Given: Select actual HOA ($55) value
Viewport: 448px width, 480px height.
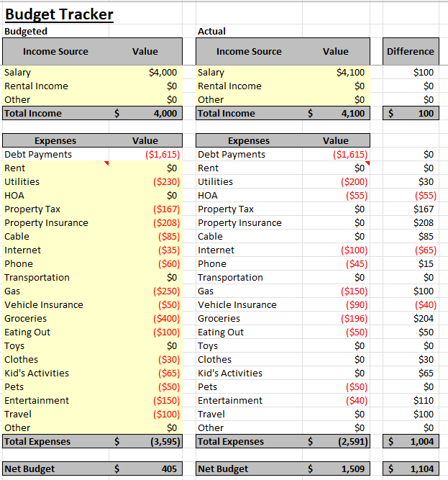Looking at the screenshot, I should pyautogui.click(x=357, y=195).
